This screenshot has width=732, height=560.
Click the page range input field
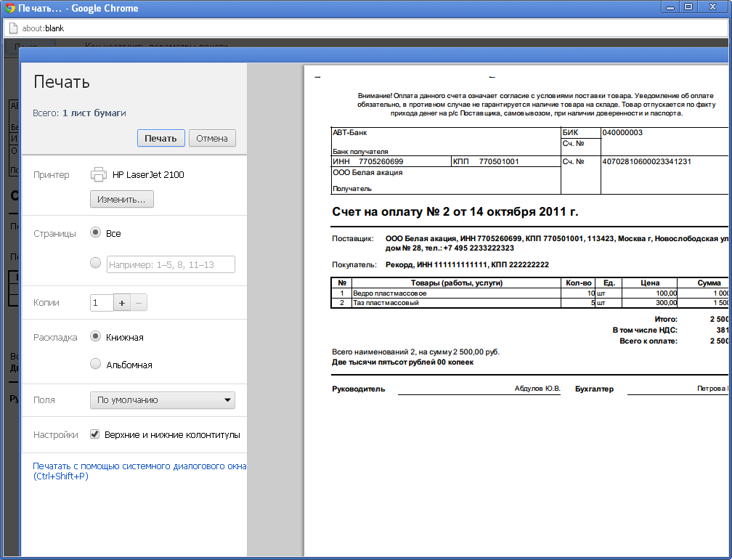(x=171, y=264)
